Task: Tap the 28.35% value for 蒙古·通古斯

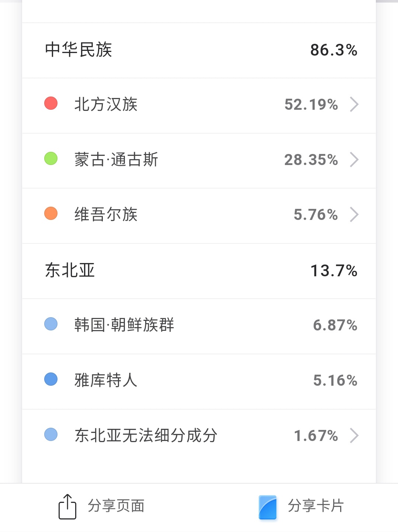Action: [311, 160]
